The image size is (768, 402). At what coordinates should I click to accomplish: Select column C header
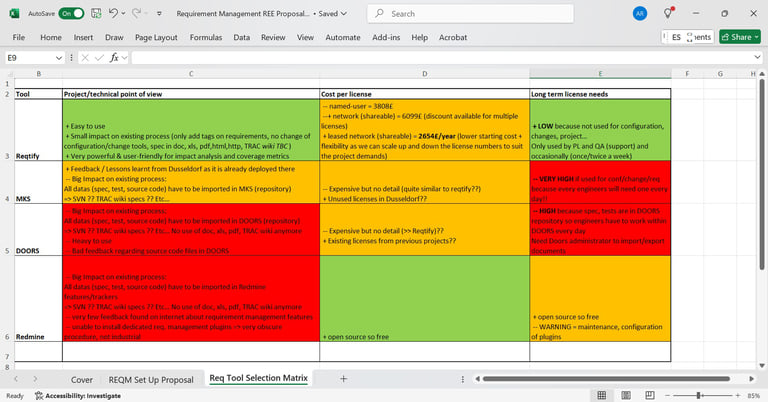[191, 74]
